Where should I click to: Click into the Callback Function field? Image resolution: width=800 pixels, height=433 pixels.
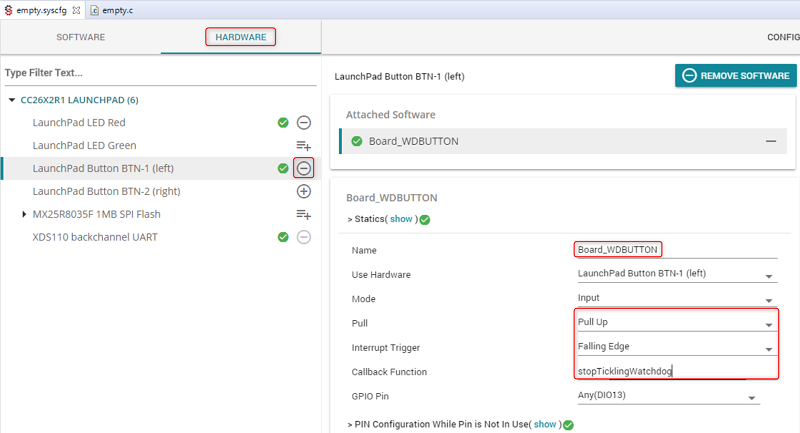pos(660,371)
